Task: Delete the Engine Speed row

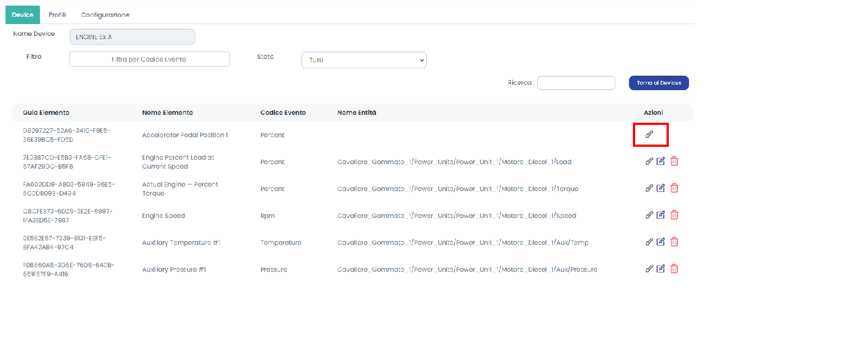Action: [x=674, y=215]
